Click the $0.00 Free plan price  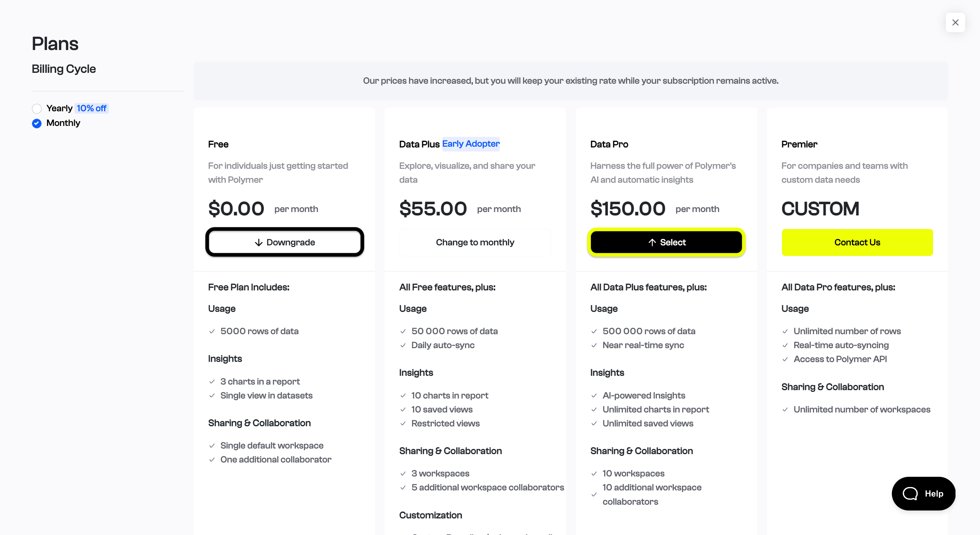tap(236, 209)
